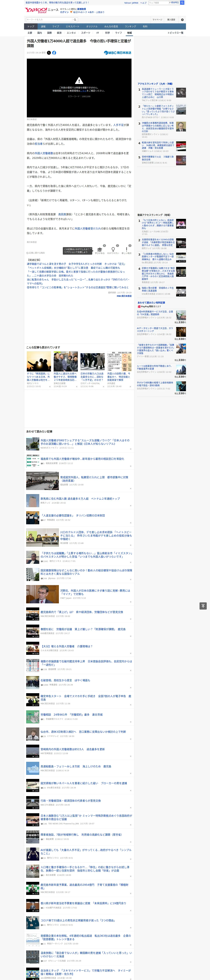
Task: Open article 川口のクルド人団体
Action: tap(96, 536)
